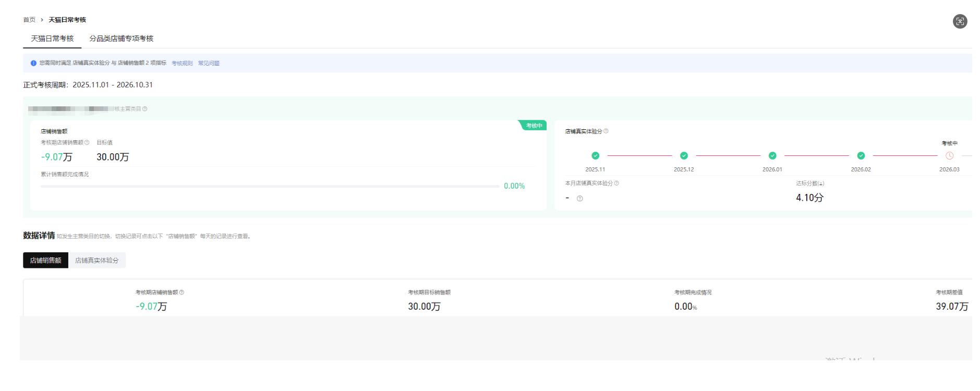The height and width of the screenshot is (391, 980).
Task: Click the 2026.03 clock icon in timeline
Action: pyautogui.click(x=949, y=155)
